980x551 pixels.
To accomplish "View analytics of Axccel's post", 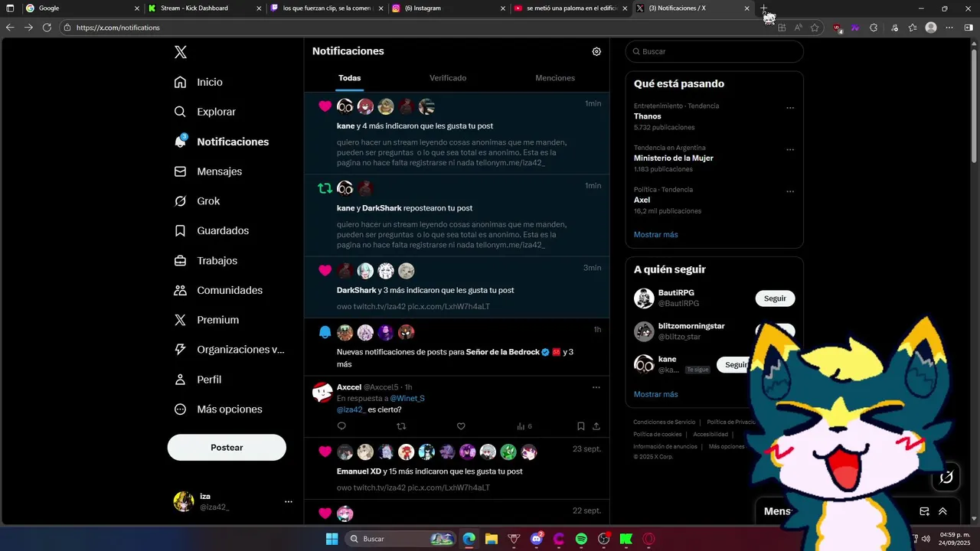I will [524, 426].
